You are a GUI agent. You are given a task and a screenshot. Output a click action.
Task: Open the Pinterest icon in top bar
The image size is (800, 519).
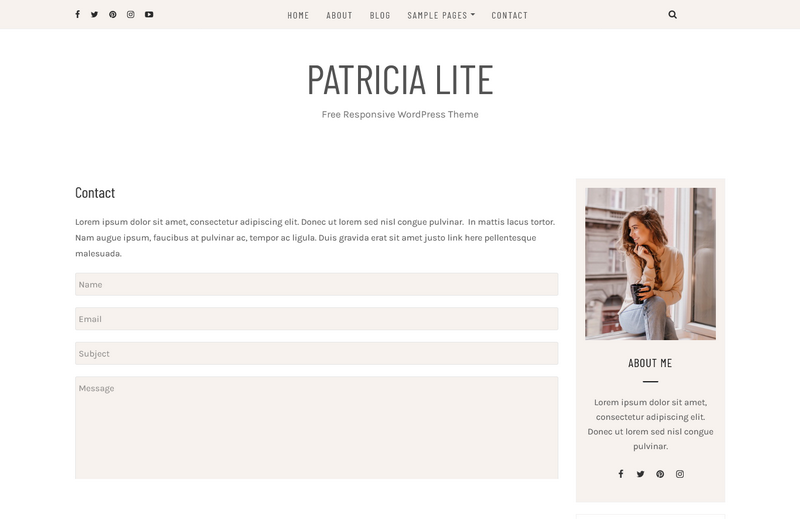point(113,14)
